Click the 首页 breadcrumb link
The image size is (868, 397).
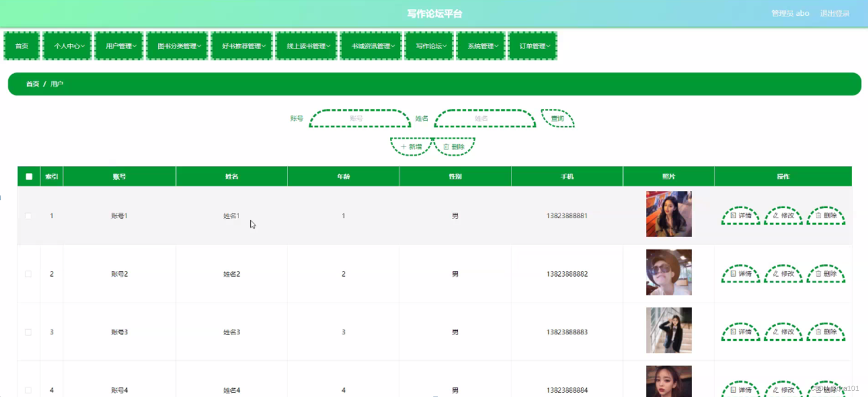(33, 84)
